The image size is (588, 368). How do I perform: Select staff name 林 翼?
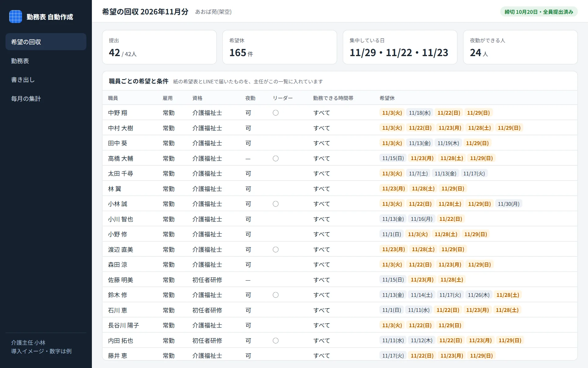pyautogui.click(x=115, y=189)
